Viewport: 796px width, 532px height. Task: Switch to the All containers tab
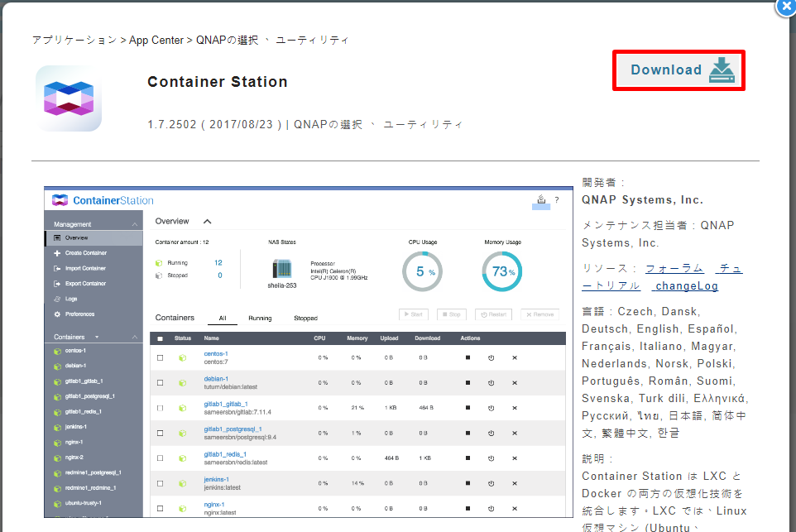(x=223, y=319)
